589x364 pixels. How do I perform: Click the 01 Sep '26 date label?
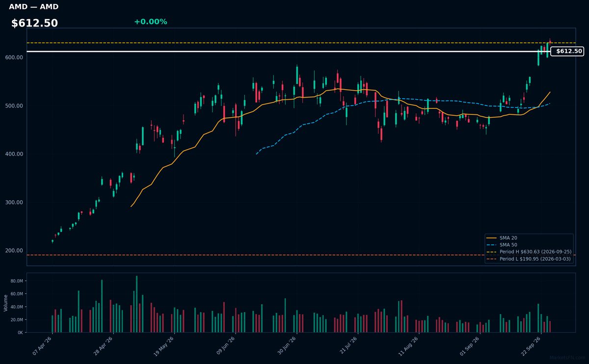coord(470,346)
